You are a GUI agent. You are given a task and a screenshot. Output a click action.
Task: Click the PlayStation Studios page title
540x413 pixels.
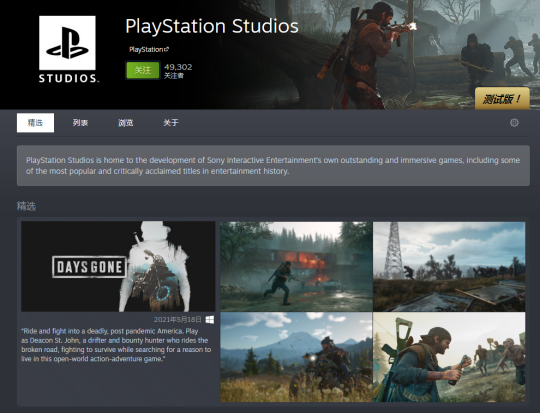[212, 26]
